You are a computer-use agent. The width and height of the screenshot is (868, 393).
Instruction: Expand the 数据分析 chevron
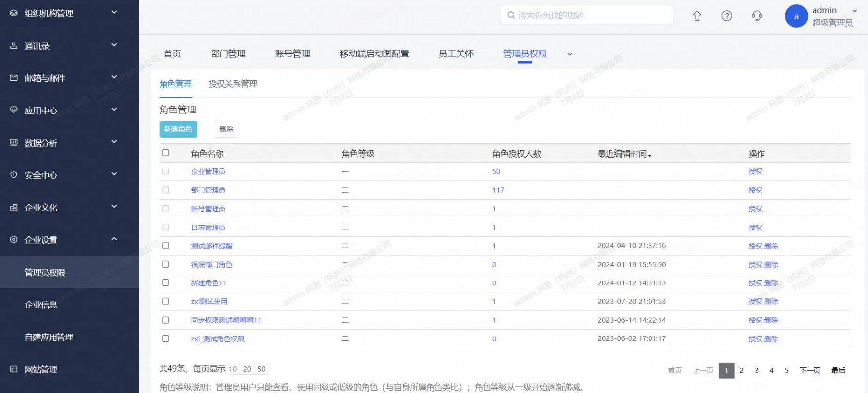pos(114,142)
